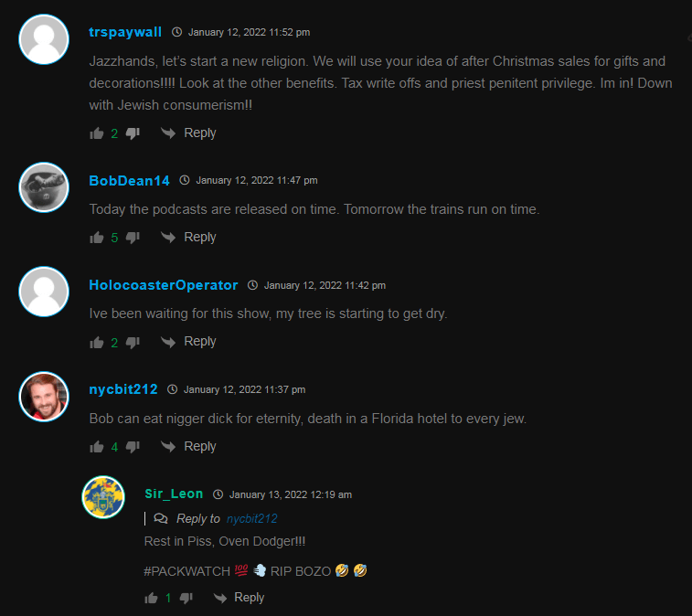Open trspaywall's username profile link
The height and width of the screenshot is (616, 692).
click(x=125, y=32)
